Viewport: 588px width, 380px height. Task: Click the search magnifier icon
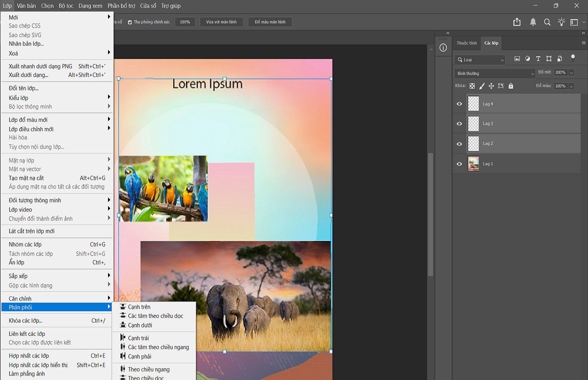[547, 22]
